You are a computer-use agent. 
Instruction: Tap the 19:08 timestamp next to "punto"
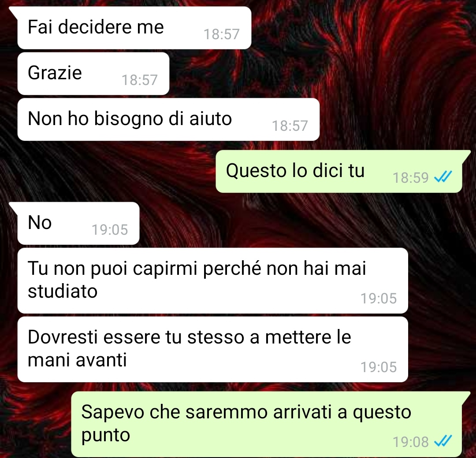[410, 442]
